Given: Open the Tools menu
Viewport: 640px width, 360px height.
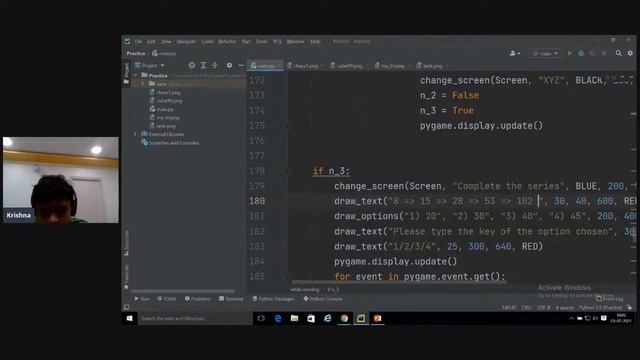Looking at the screenshot, I should 262,42.
